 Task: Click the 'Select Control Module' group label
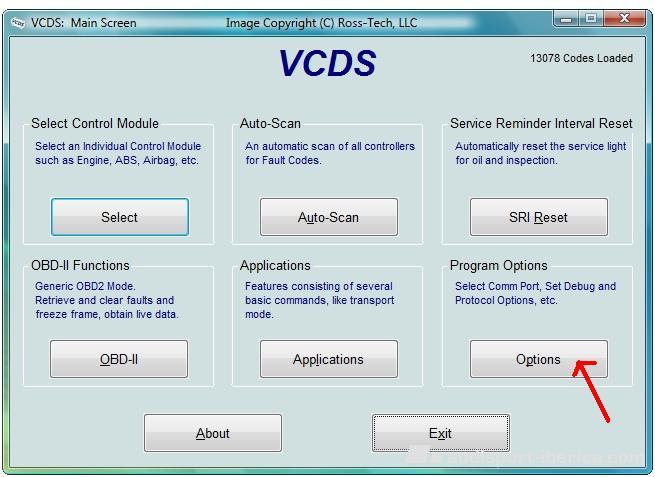pos(95,123)
